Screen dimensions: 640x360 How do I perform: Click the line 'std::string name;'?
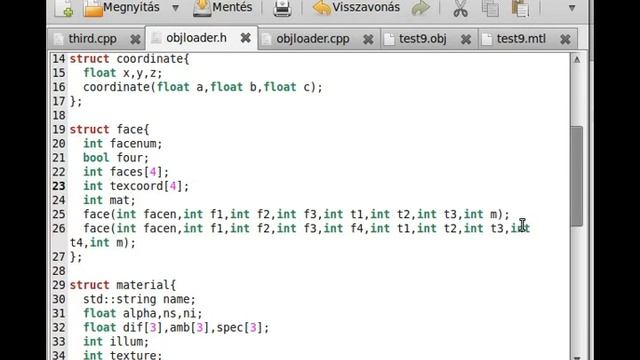click(140, 299)
